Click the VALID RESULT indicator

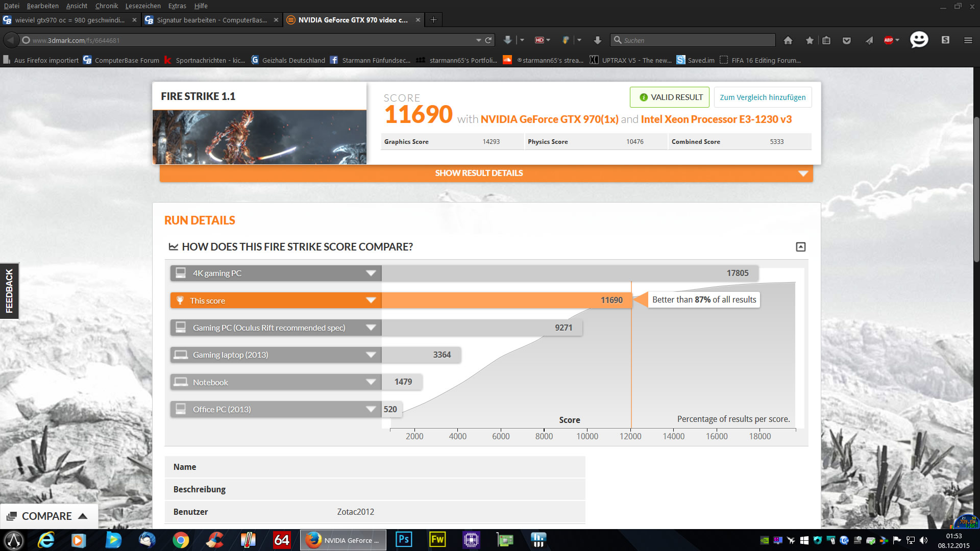[669, 97]
